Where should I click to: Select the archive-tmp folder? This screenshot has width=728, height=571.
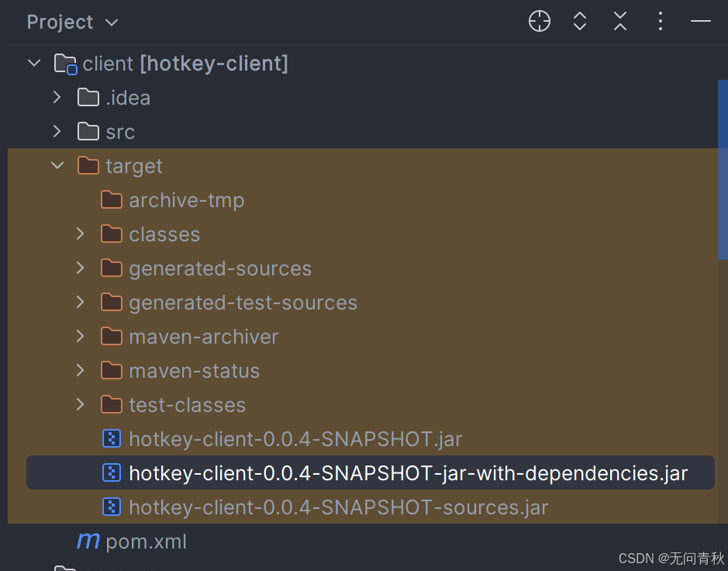coord(186,200)
